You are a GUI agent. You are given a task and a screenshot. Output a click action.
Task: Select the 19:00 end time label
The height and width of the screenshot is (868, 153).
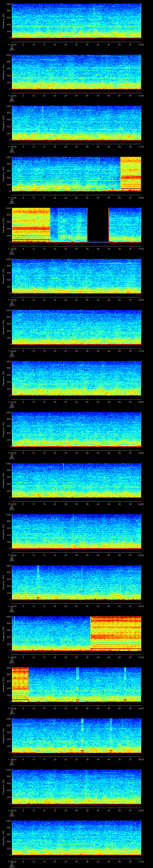(141, 249)
